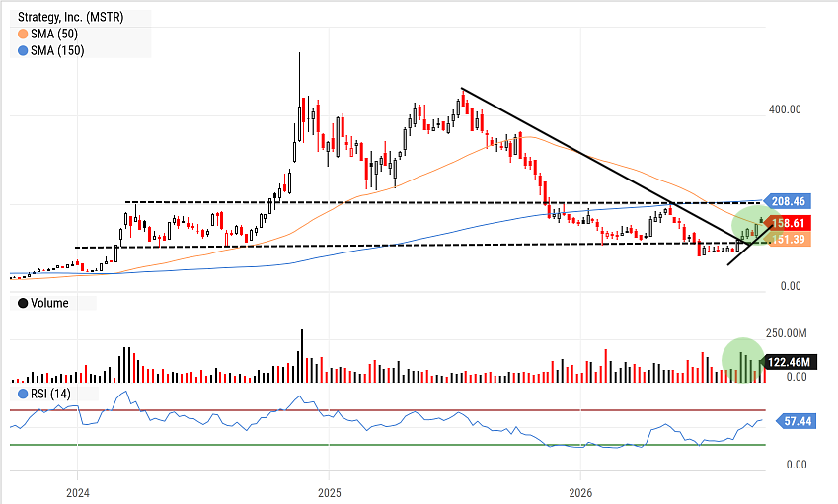This screenshot has height=504, width=838.
Task: Click the 208.46 SMA 150 price tag
Action: pyautogui.click(x=787, y=201)
